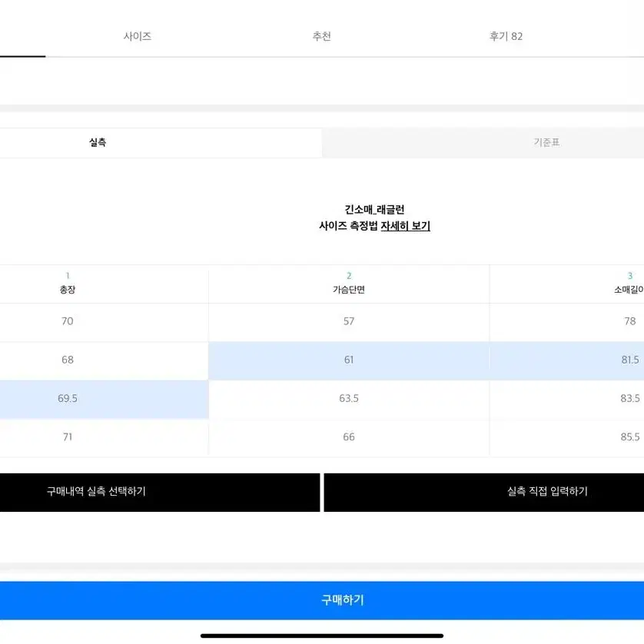This screenshot has height=644, width=644.
Task: Click the sleeve length value 85.5
Action: [x=630, y=437]
